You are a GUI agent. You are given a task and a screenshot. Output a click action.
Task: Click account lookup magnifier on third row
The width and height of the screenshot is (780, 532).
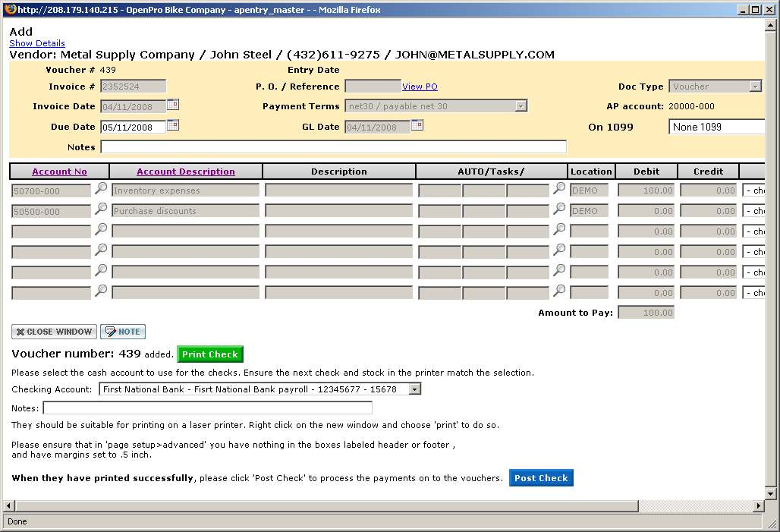coord(101,230)
